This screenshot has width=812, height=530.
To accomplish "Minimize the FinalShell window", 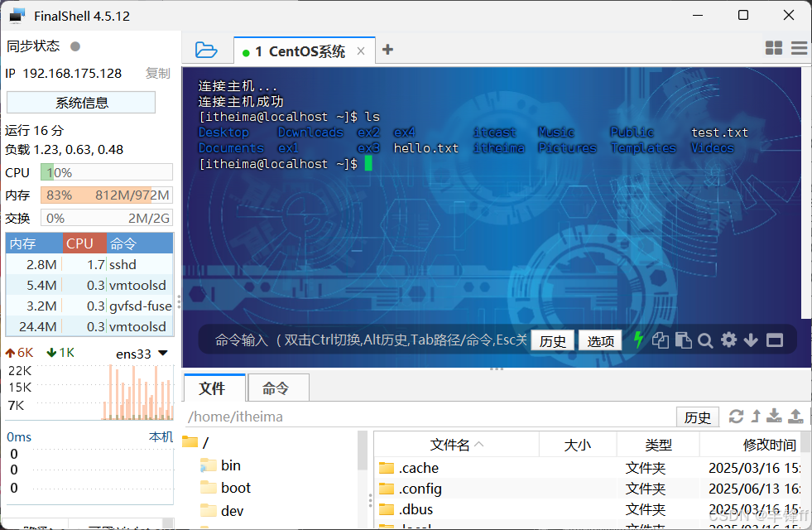I will pos(698,15).
